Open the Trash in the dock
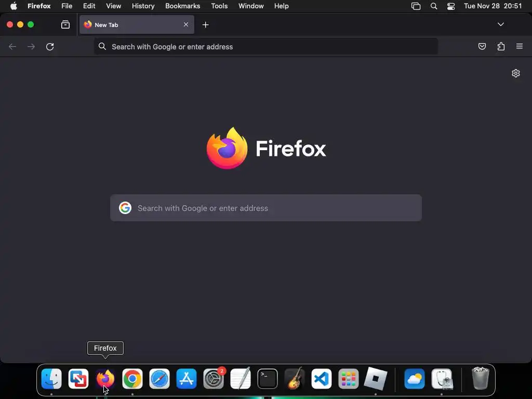 tap(481, 379)
